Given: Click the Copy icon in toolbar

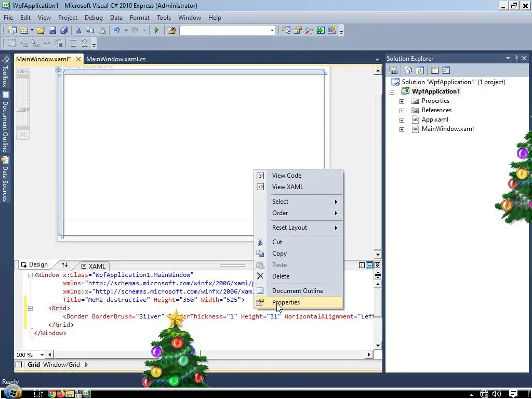Looking at the screenshot, I should point(90,31).
